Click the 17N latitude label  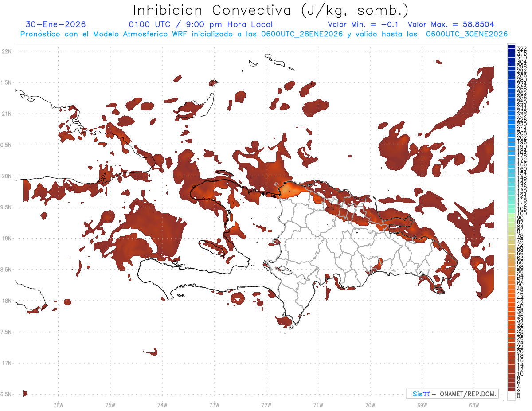coord(7,363)
